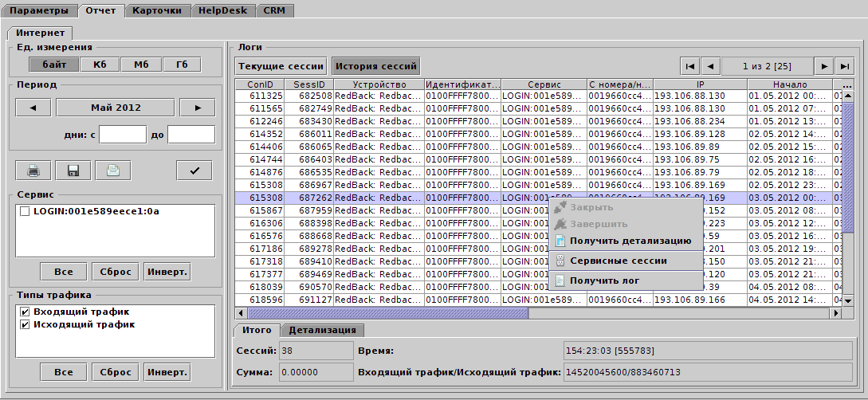868x400 pixels.
Task: Open the table column selector button
Action: (x=848, y=84)
